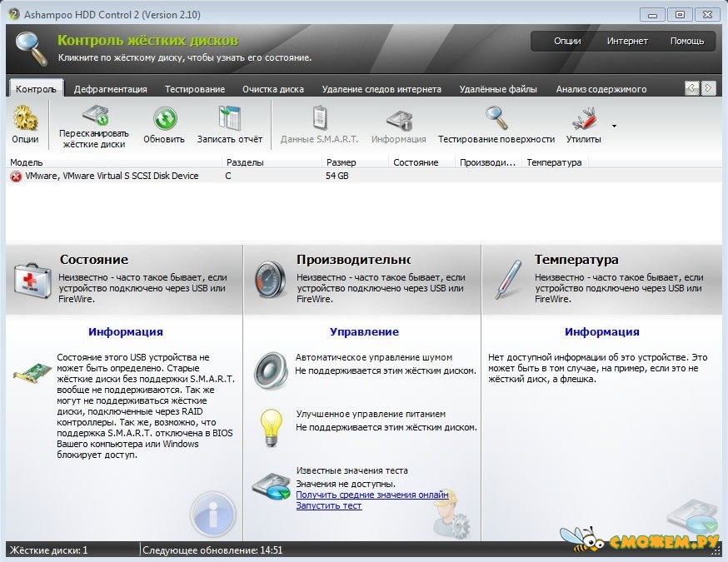Click the light bulb power management icon
The image size is (728, 562).
point(272,427)
